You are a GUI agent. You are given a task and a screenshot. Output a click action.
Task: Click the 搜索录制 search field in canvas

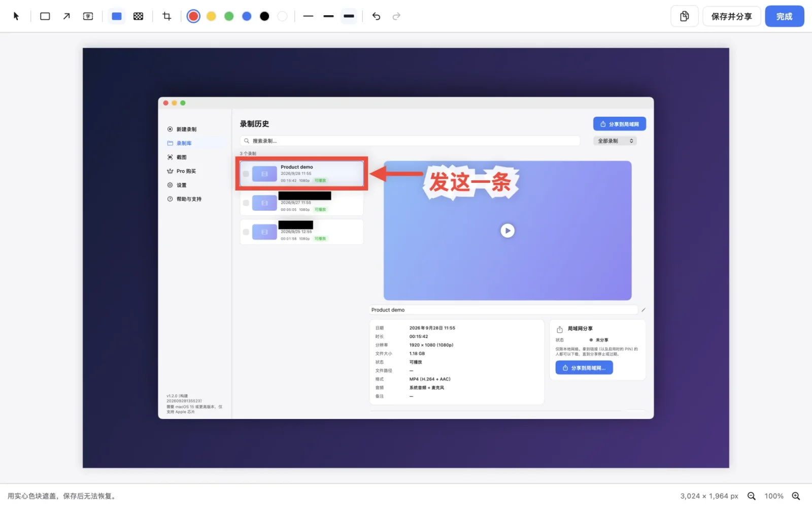click(410, 141)
